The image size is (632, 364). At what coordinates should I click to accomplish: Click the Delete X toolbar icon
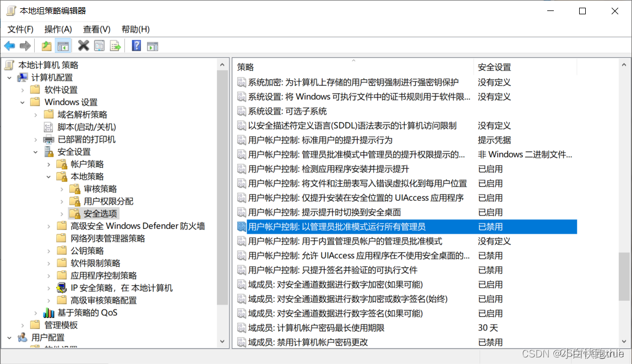[84, 46]
